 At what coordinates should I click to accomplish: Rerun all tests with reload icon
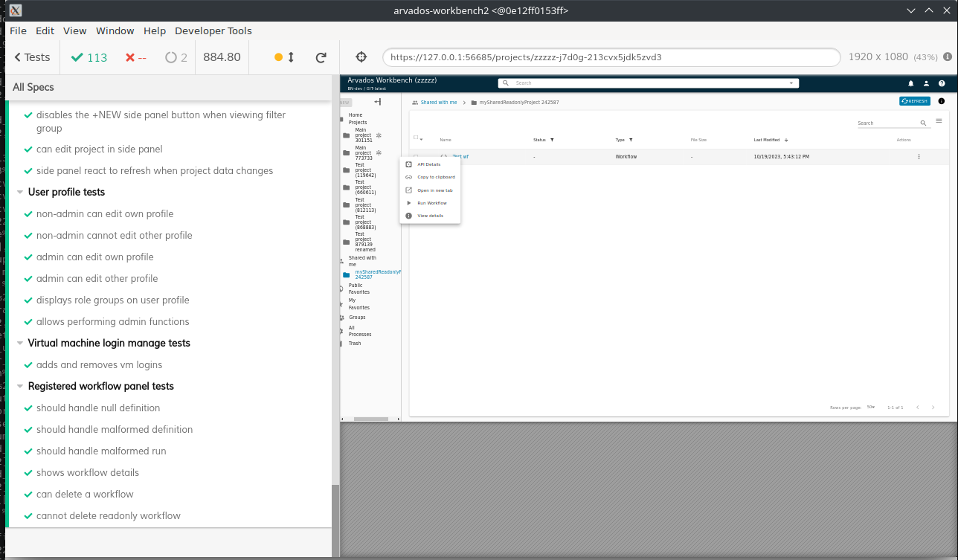(x=321, y=57)
